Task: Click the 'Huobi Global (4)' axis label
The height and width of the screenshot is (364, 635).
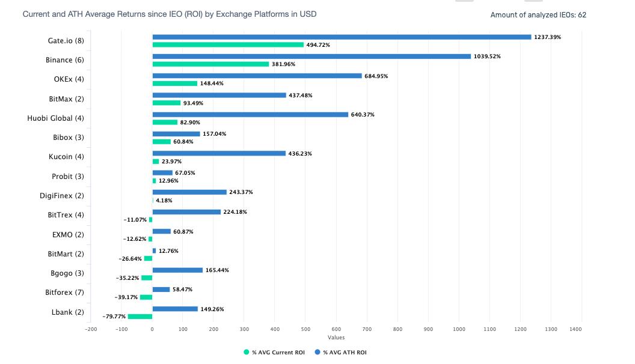Action: click(x=55, y=118)
